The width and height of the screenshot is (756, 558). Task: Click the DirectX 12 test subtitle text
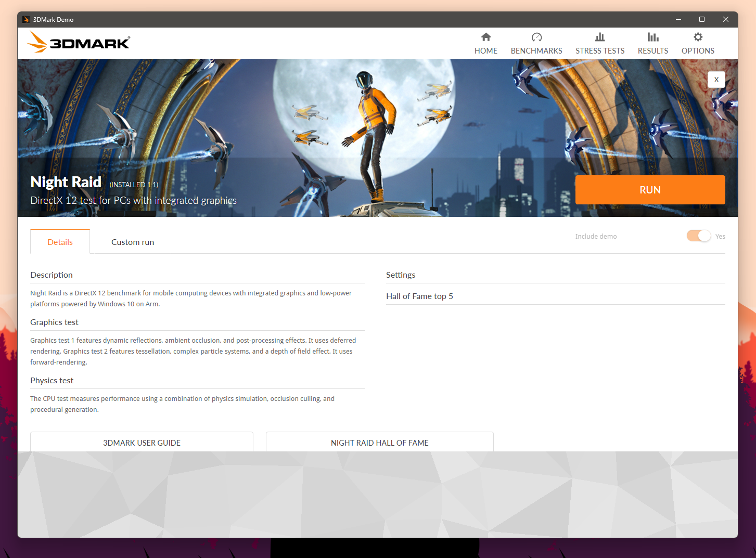click(x=133, y=200)
